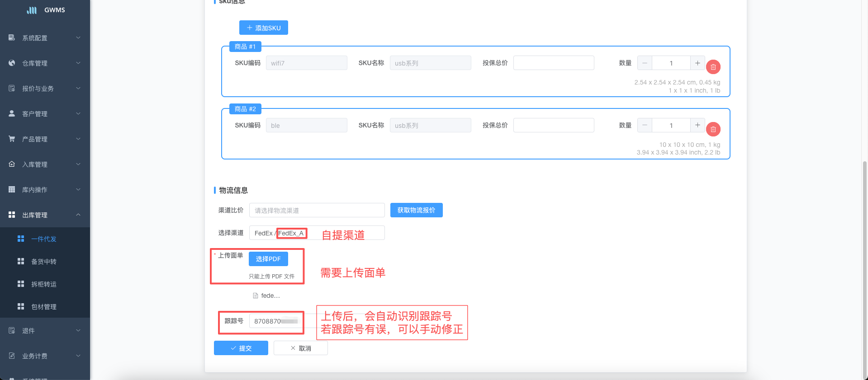Click the 退件 sidebar icon
Viewport: 868px width, 380px height.
(12, 330)
